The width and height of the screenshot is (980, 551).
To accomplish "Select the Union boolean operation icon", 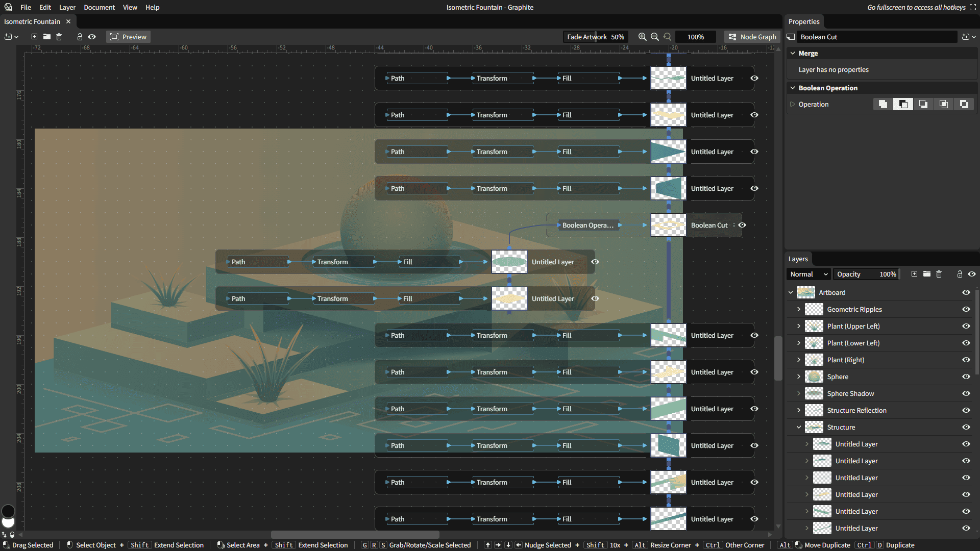I will pos(883,104).
